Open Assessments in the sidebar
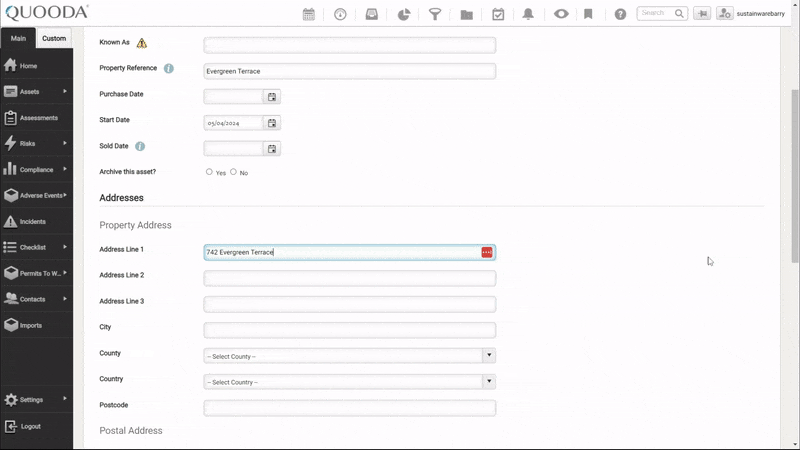Screen dimensions: 800x450 point(36,118)
